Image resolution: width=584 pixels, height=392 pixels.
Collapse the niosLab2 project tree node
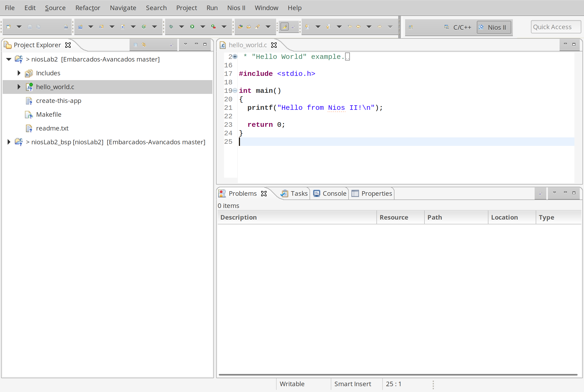point(9,59)
